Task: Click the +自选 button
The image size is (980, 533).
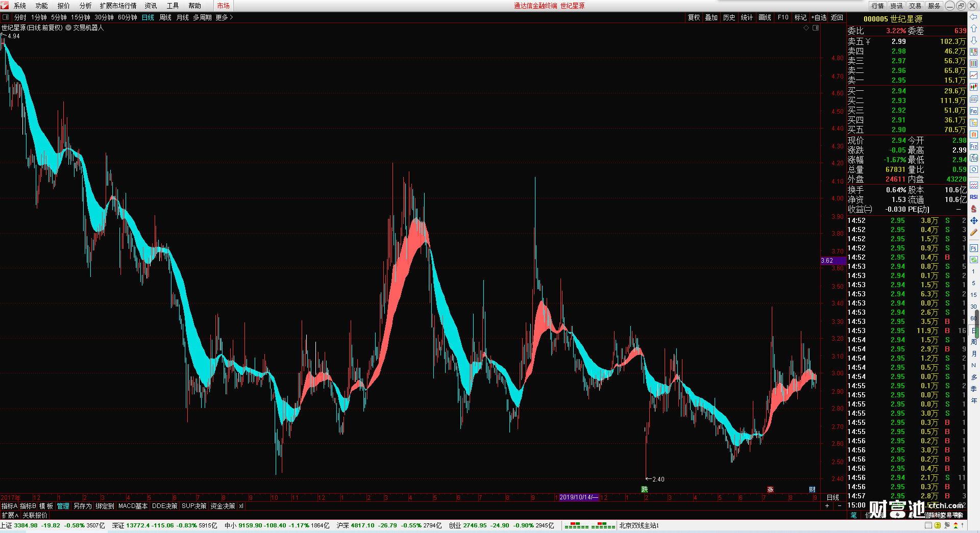Action: pyautogui.click(x=819, y=17)
